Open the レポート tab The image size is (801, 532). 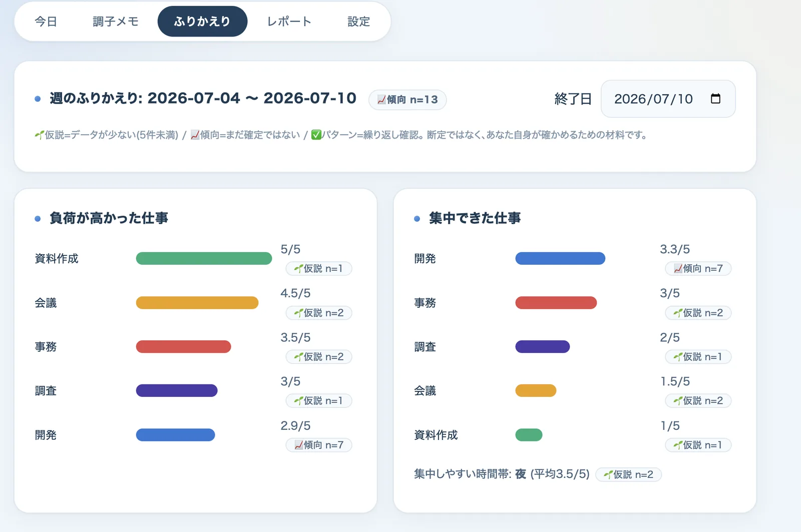289,22
